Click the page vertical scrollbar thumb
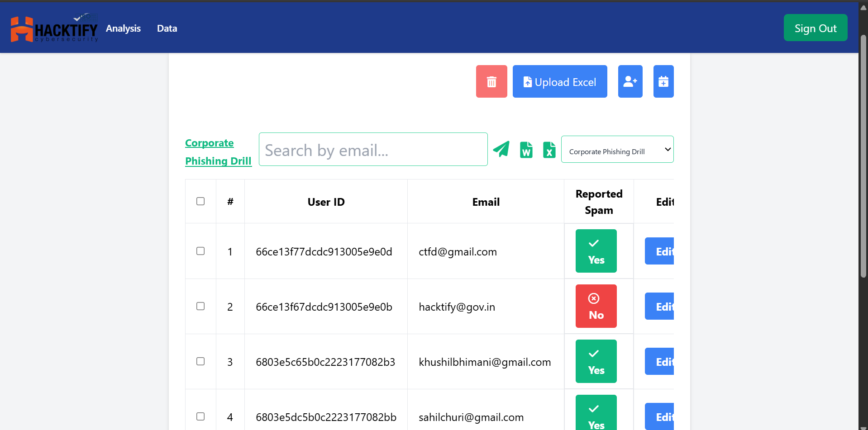 (x=863, y=156)
